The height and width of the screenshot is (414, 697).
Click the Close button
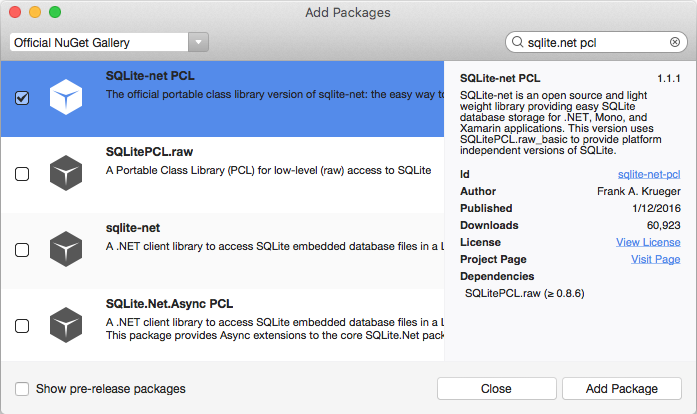point(497,389)
